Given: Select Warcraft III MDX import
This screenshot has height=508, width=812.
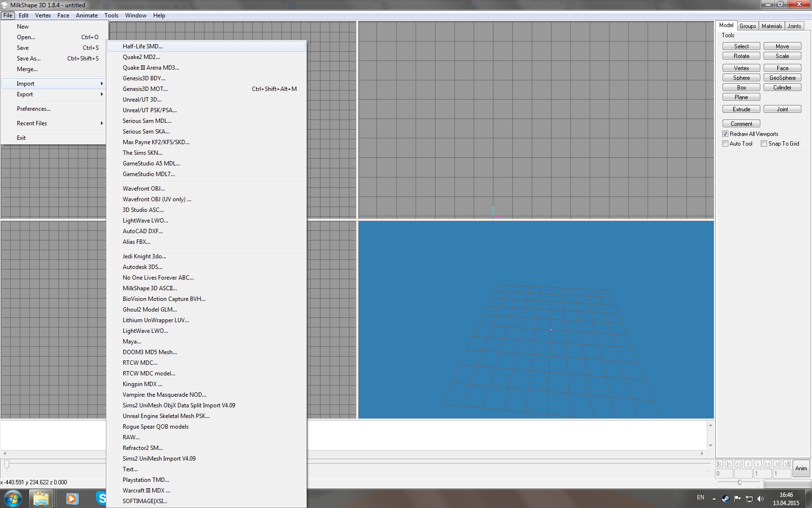Looking at the screenshot, I should pos(206,491).
